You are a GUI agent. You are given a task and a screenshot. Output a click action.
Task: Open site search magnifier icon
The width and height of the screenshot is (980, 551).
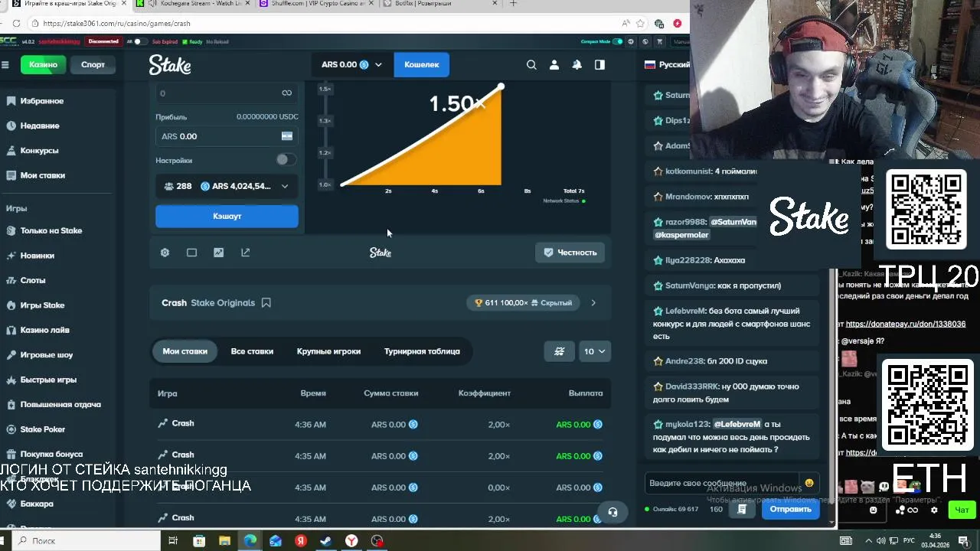click(531, 65)
